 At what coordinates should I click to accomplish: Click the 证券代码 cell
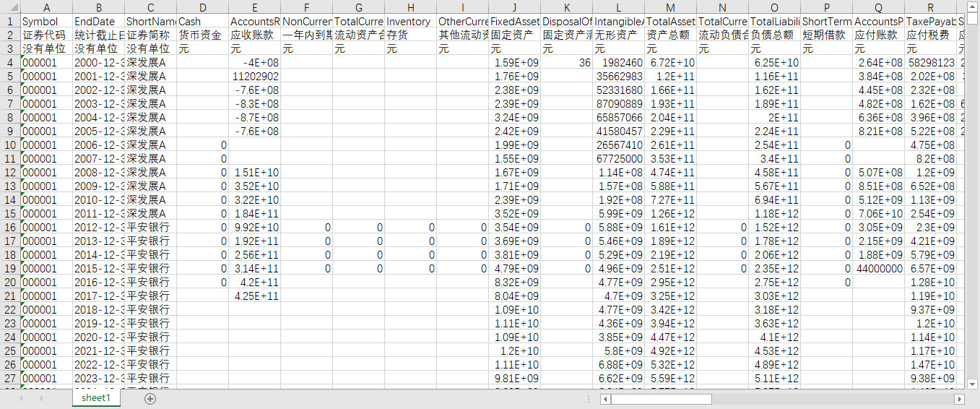46,35
